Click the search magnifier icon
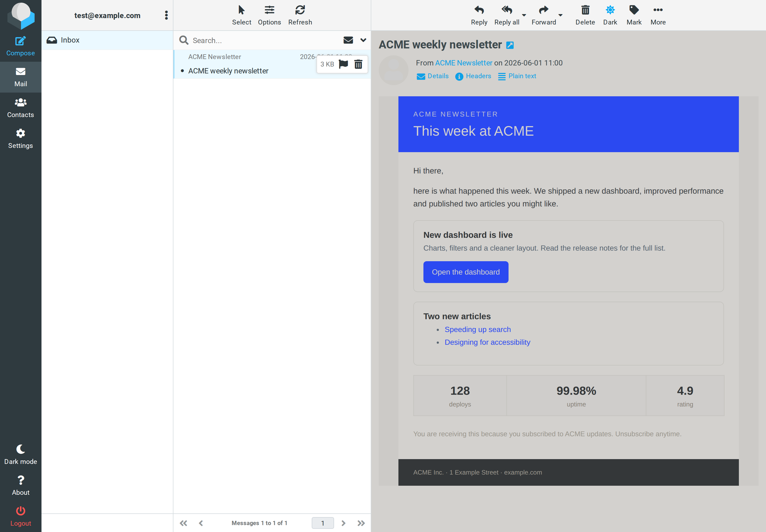 (184, 40)
